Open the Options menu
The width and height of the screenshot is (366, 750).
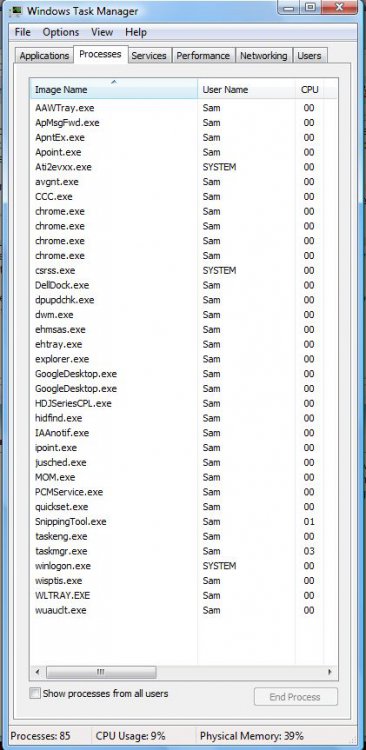(61, 32)
